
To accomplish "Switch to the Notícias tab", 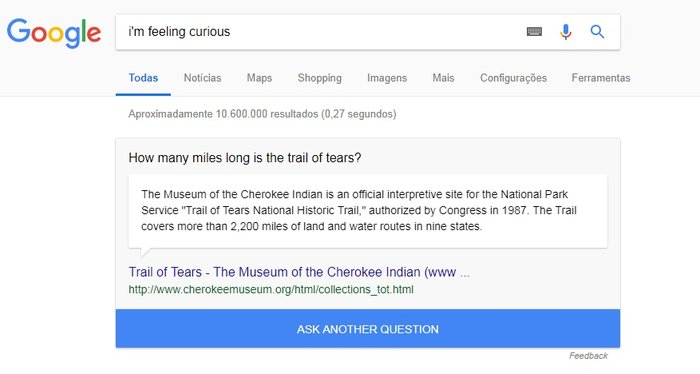I will pyautogui.click(x=202, y=78).
